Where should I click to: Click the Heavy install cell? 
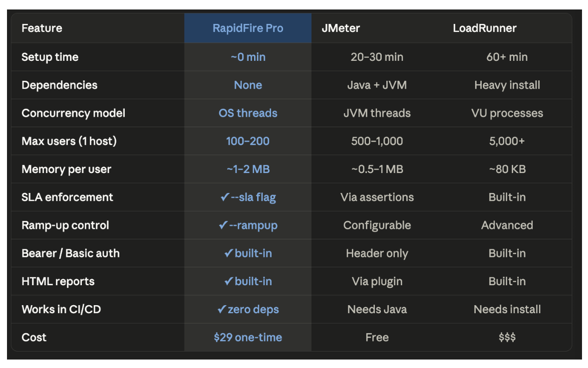(x=507, y=85)
